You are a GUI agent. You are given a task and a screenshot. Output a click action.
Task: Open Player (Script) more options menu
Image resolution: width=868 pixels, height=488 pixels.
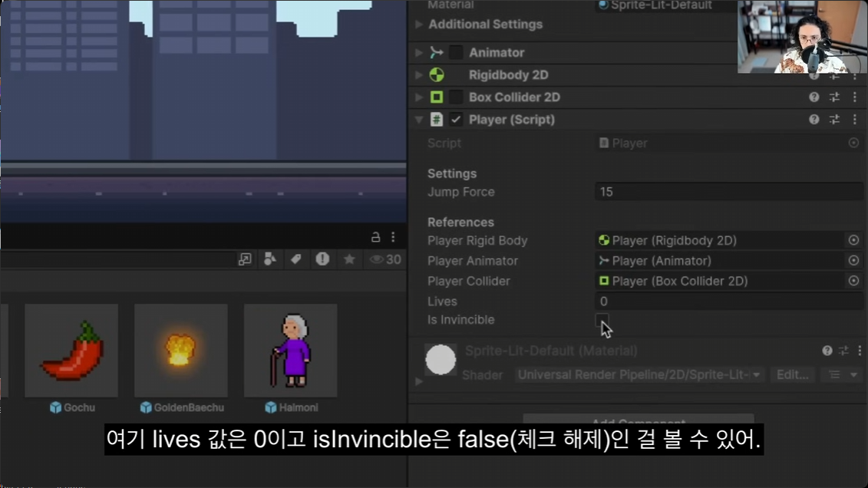pyautogui.click(x=855, y=120)
